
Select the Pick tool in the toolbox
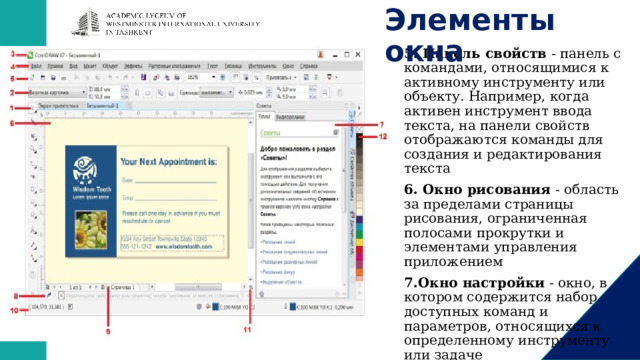tap(33, 109)
